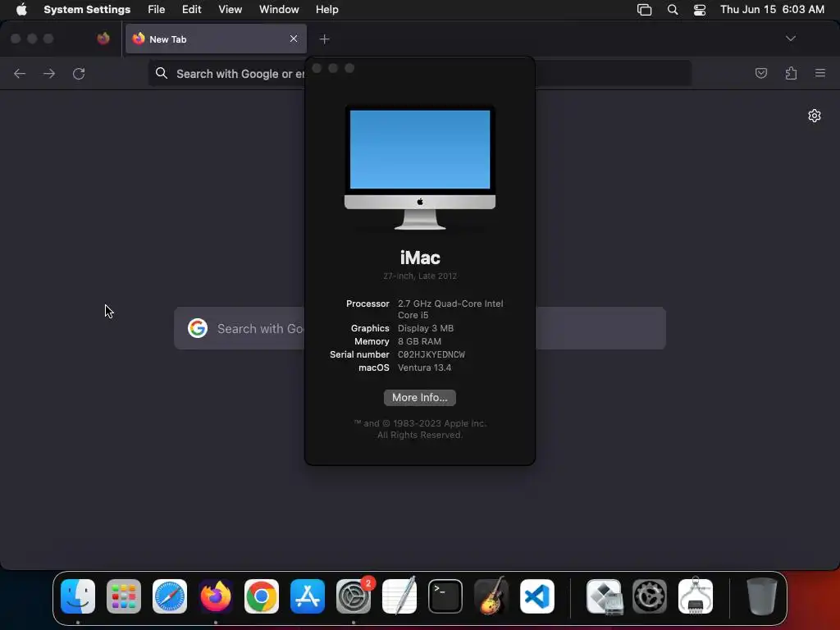Open the Firefox hamburger application menu

820,73
